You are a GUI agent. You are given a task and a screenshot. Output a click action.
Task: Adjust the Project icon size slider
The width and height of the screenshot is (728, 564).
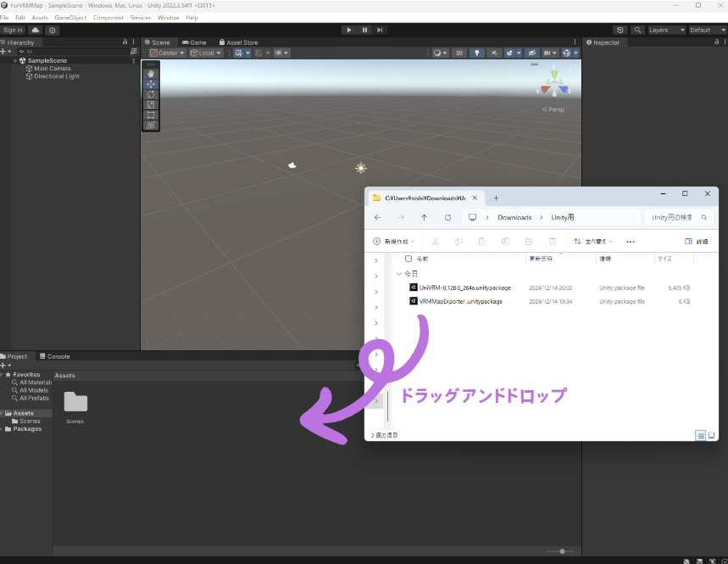[562, 551]
